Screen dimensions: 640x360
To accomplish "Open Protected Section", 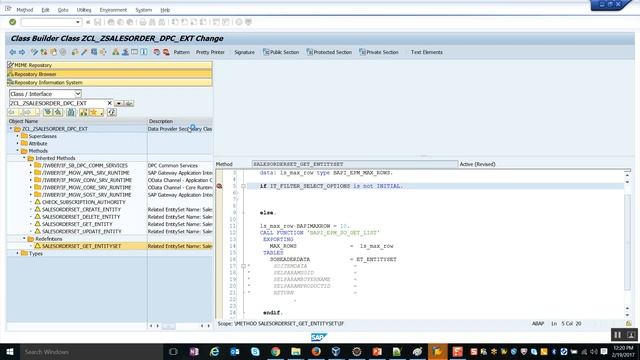I will tap(329, 52).
